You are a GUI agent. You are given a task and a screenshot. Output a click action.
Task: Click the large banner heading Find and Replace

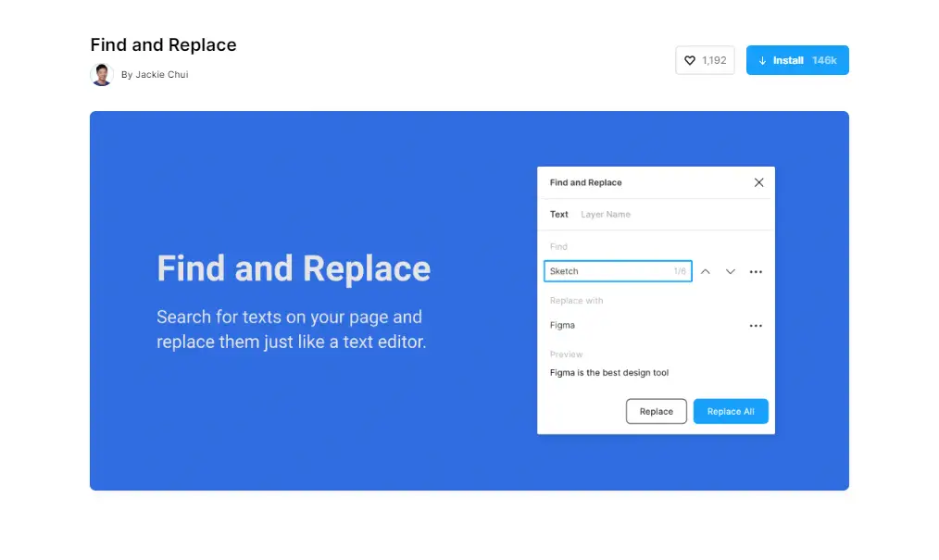click(294, 268)
